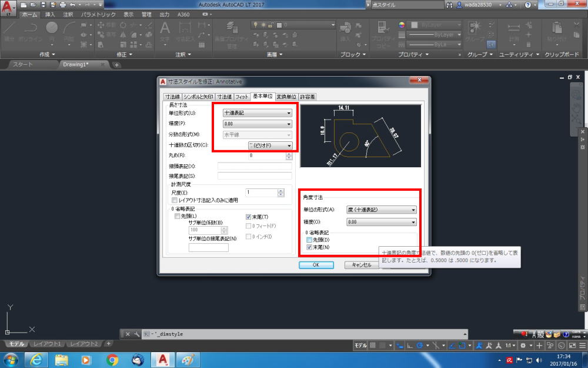Enable 'レイアウト寸法記入のみに適用' checkbox
The width and height of the screenshot is (588, 368).
click(175, 201)
